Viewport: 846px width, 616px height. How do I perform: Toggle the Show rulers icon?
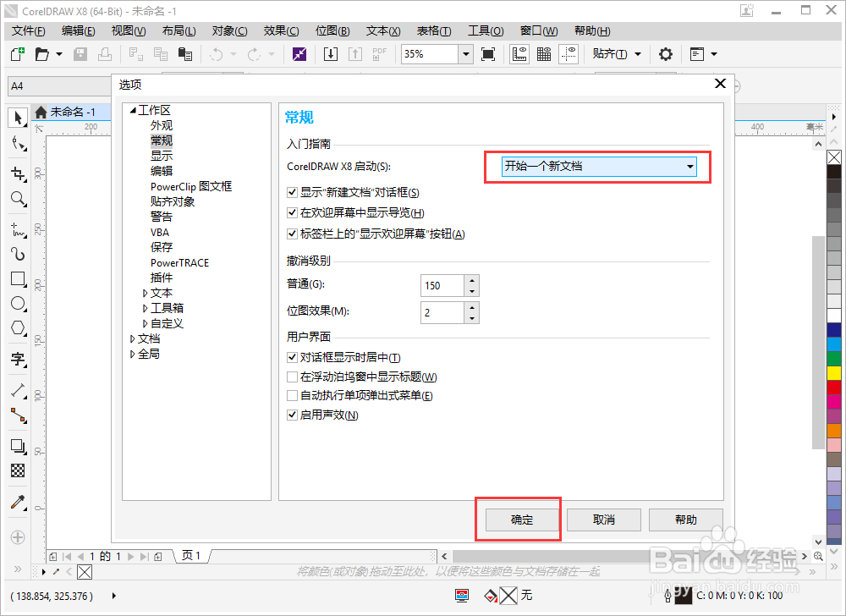point(519,54)
